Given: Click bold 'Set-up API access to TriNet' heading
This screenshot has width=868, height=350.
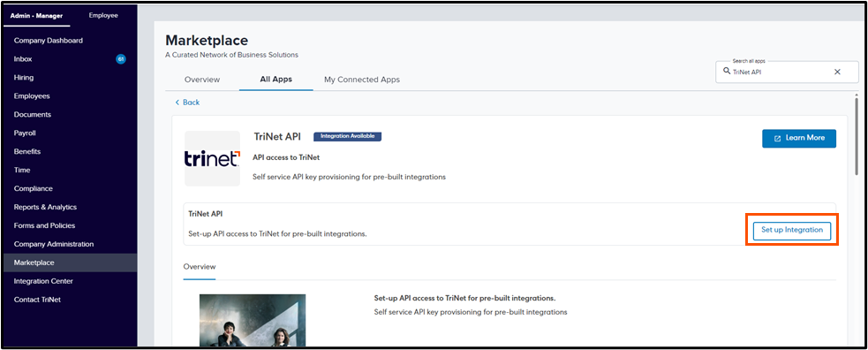Looking at the screenshot, I should click(464, 299).
